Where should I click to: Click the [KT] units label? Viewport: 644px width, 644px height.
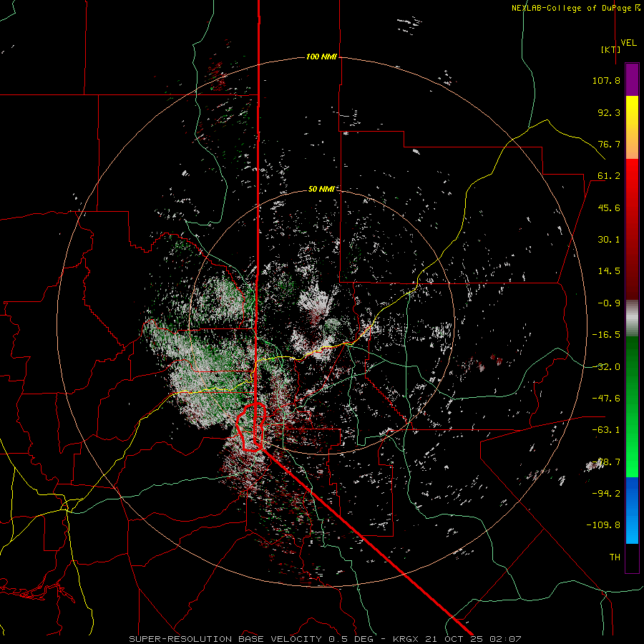(610, 49)
